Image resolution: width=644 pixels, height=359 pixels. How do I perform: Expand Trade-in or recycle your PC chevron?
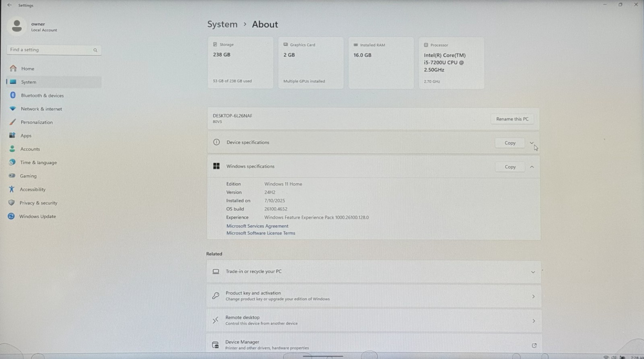point(533,272)
